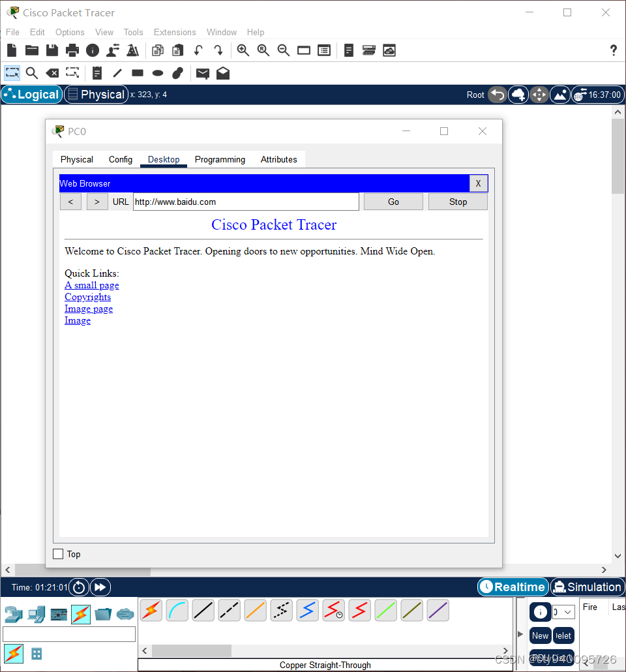Pick the Console cable icon
Image resolution: width=626 pixels, height=672 pixels.
tap(177, 610)
